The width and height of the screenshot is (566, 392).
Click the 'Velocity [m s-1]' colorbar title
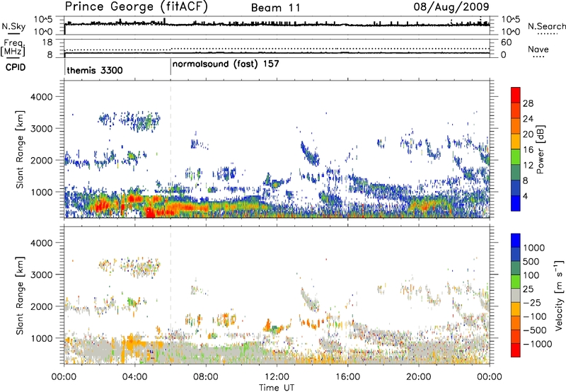pos(559,295)
